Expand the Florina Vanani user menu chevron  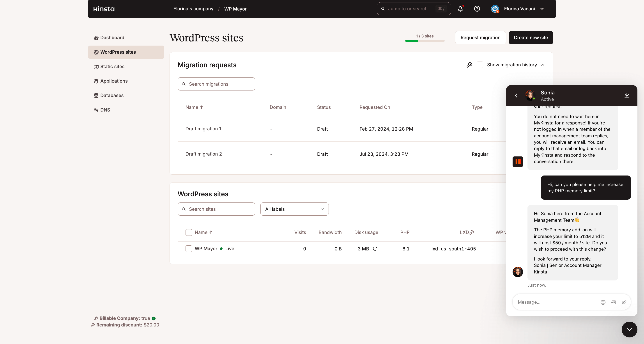pyautogui.click(x=542, y=9)
